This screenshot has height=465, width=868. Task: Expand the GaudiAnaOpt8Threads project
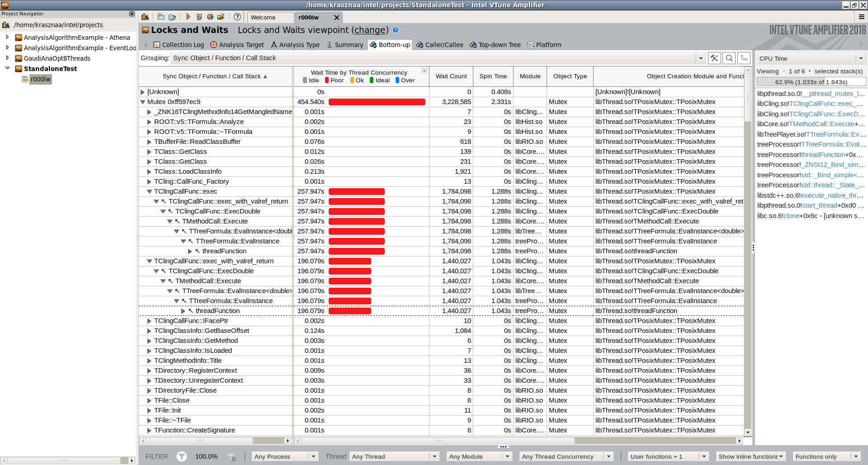pyautogui.click(x=7, y=58)
